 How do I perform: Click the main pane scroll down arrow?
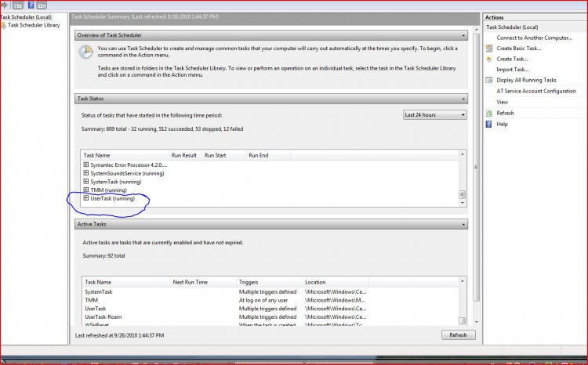pos(476,322)
